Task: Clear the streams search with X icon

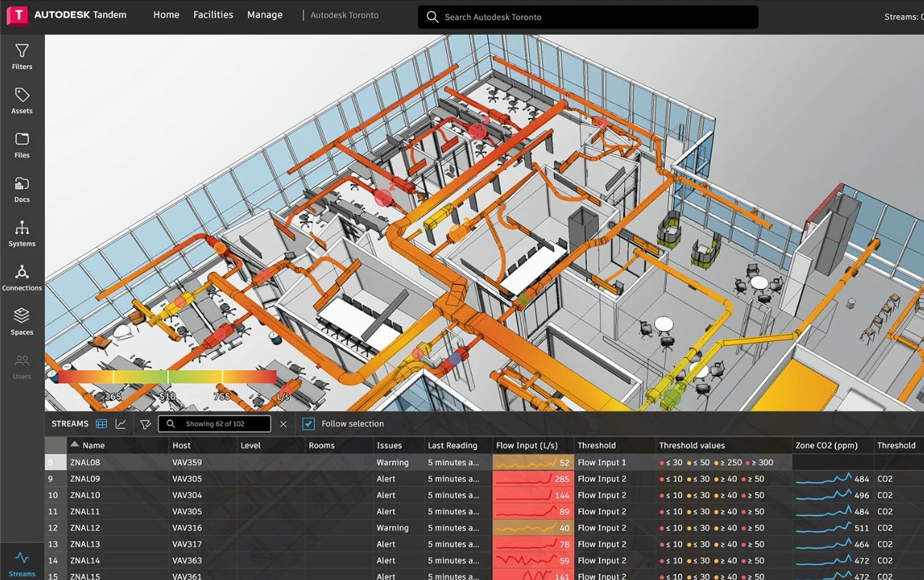Action: tap(283, 424)
